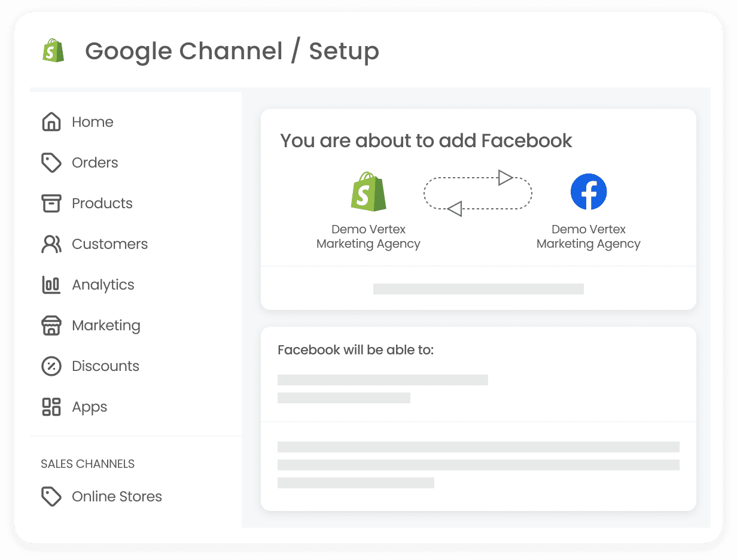The width and height of the screenshot is (737, 560).
Task: Click the Orders tag icon
Action: point(51,163)
